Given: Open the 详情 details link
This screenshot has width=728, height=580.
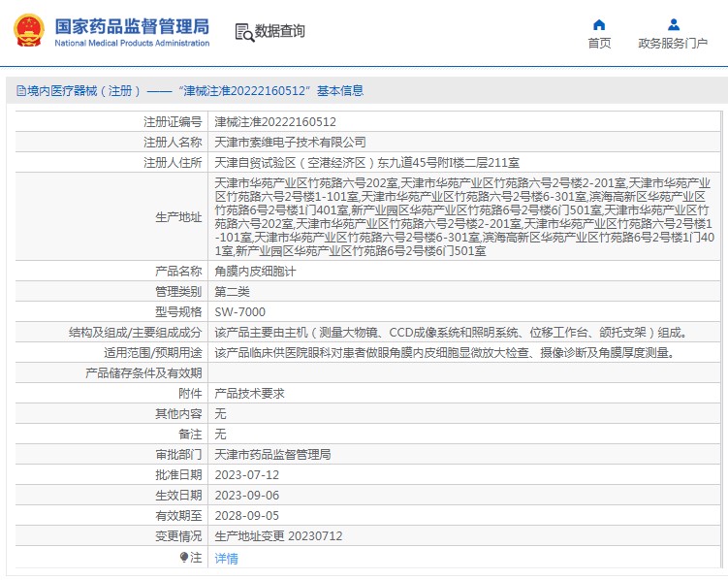Looking at the screenshot, I should [x=226, y=558].
